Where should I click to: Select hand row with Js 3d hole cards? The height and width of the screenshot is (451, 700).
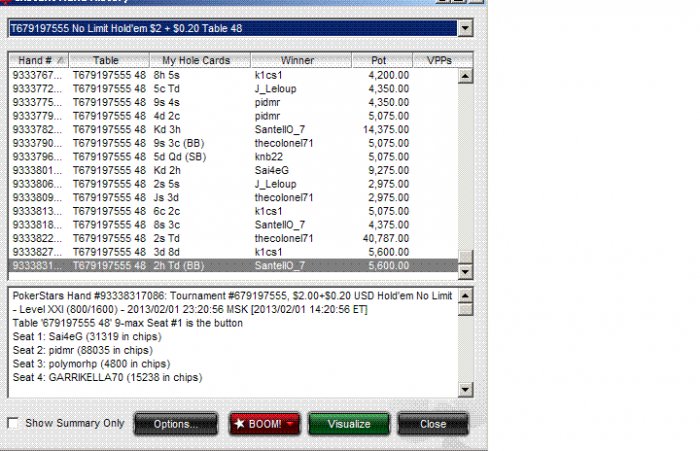pyautogui.click(x=233, y=198)
